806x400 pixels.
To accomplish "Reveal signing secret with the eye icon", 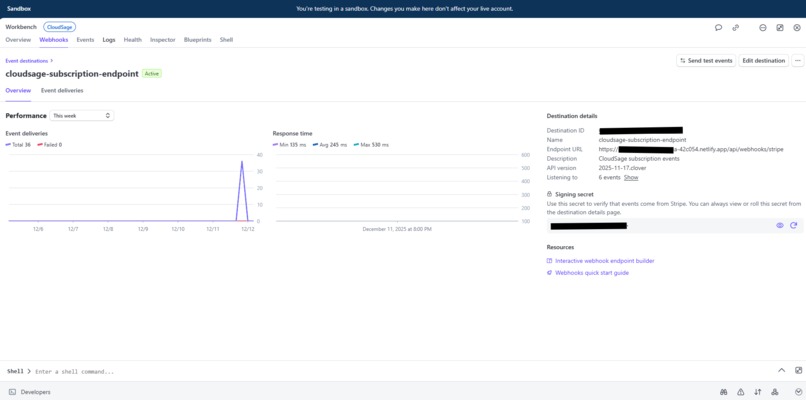I will point(780,225).
